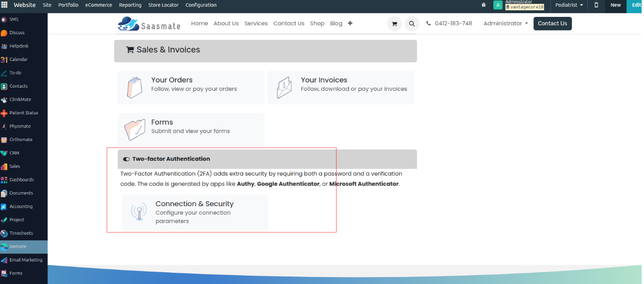
Task: Click the search magnifier icon
Action: coord(412,24)
